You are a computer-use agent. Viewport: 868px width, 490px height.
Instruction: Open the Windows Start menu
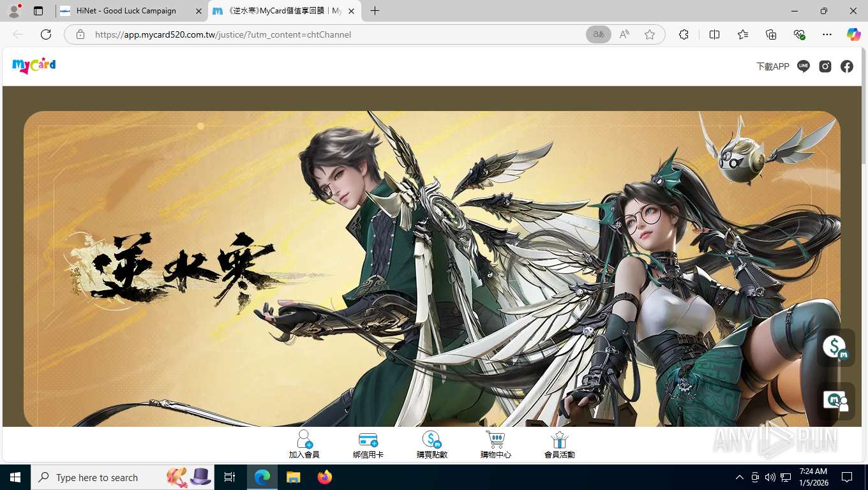pos(15,477)
